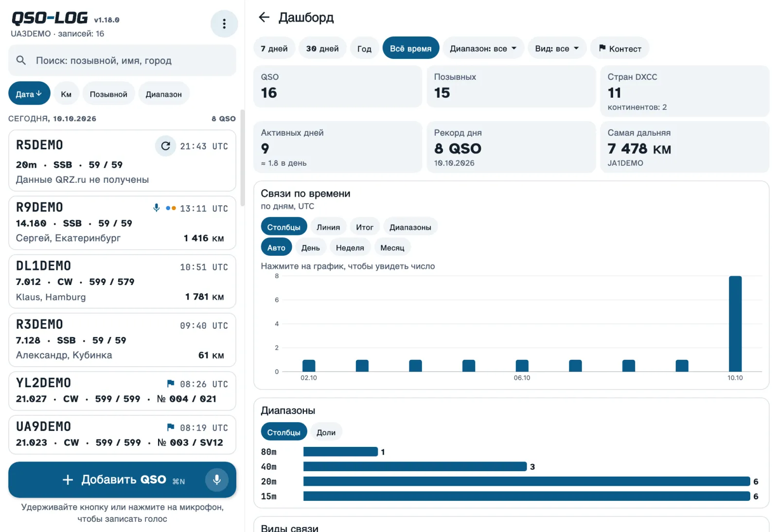Click the back arrow next to Дашборд
Image resolution: width=778 pixels, height=532 pixels.
tap(264, 18)
